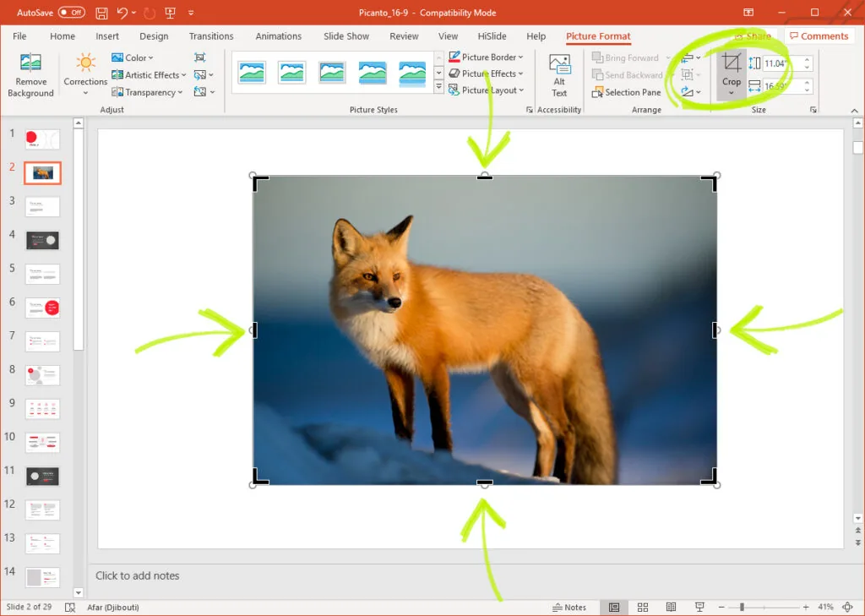
Task: Toggle the AutoSave switch
Action: tap(72, 12)
